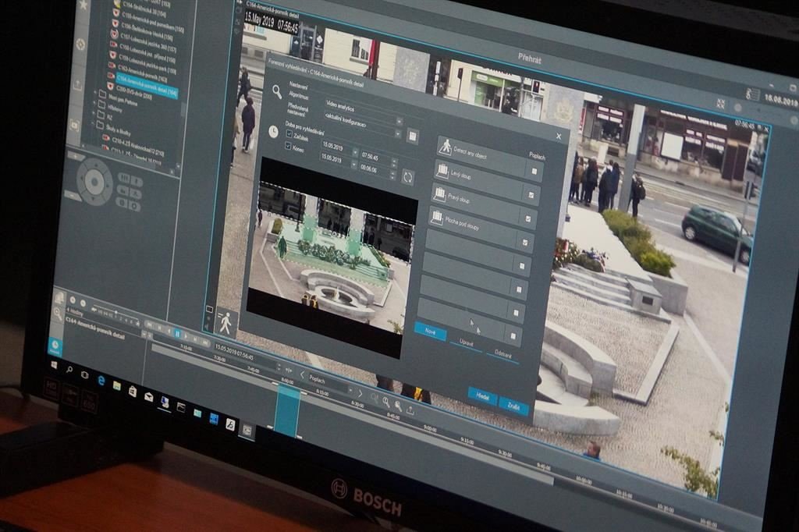Click the refresh arrows button beside the time fields
The image size is (799, 532).
point(407,177)
